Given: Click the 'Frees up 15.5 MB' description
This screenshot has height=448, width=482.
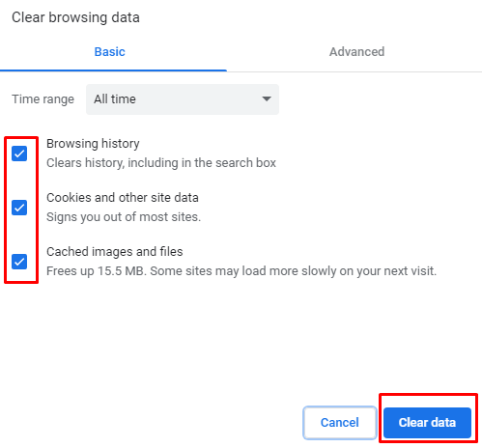Looking at the screenshot, I should coord(241,271).
